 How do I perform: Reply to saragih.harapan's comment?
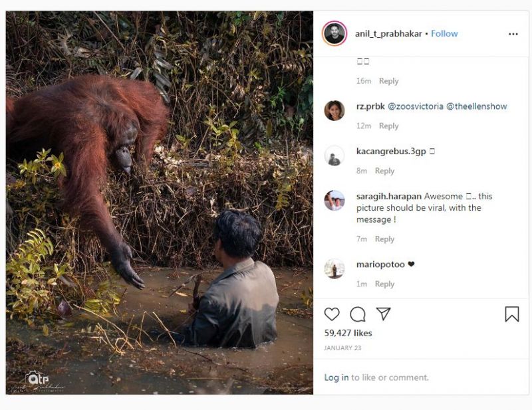point(384,239)
